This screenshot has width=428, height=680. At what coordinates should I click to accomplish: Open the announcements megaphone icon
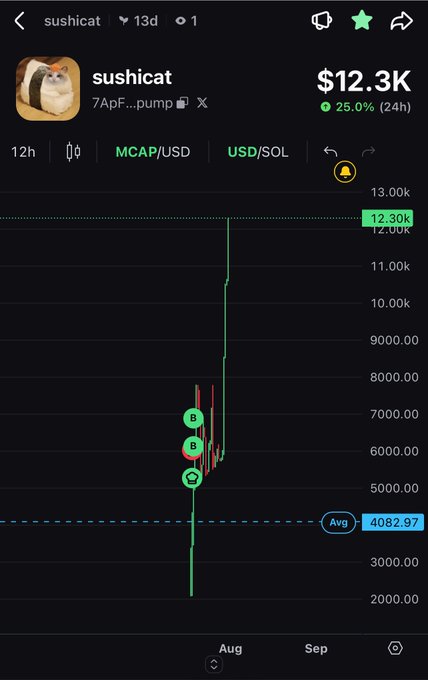(322, 20)
